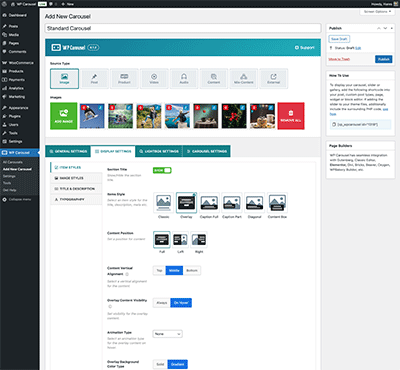The width and height of the screenshot is (400, 370).
Task: Switch to General Settings tab
Action: (x=68, y=151)
